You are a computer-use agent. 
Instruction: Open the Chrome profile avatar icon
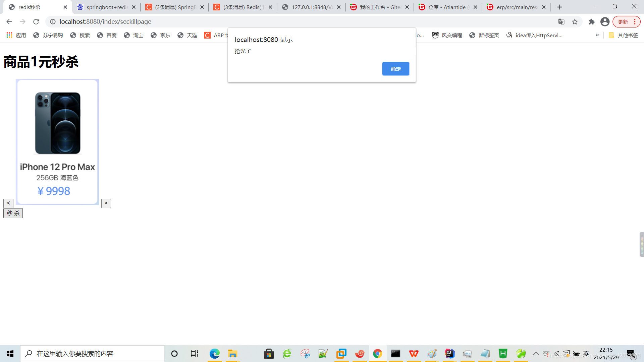coord(605,22)
